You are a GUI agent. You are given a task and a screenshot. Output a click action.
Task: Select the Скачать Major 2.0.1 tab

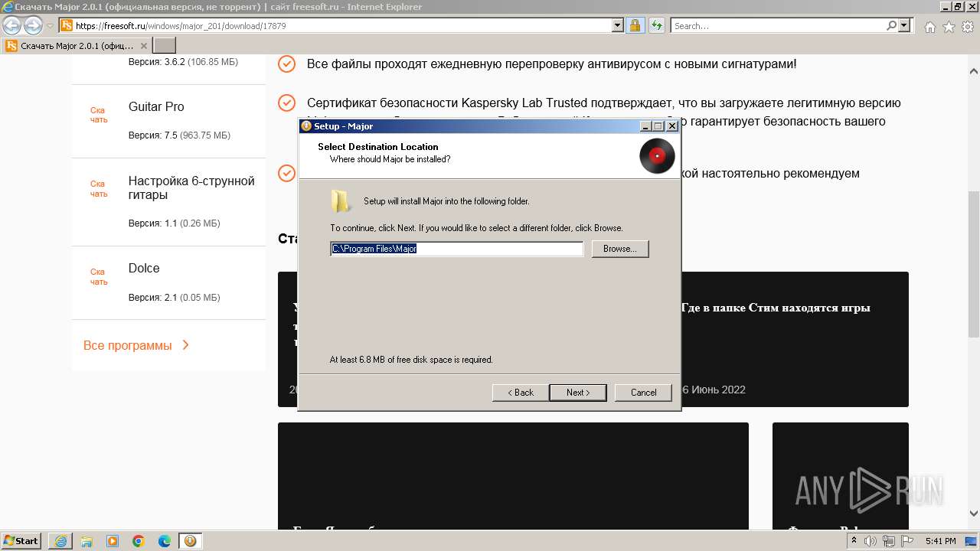pyautogui.click(x=77, y=46)
